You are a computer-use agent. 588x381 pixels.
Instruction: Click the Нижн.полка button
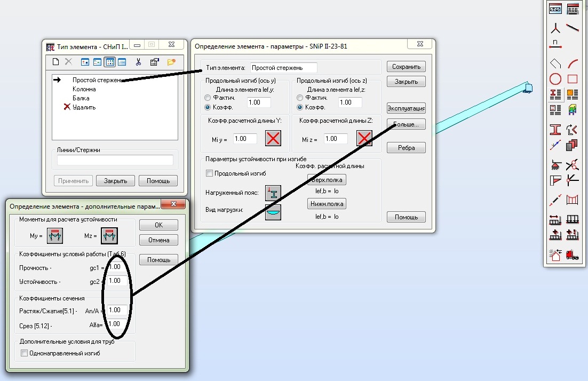point(327,204)
